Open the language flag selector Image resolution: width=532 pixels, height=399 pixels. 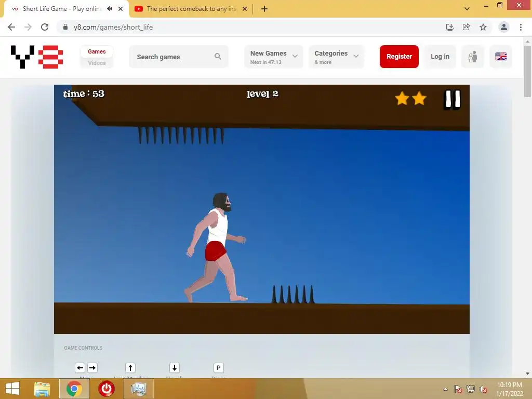[501, 56]
